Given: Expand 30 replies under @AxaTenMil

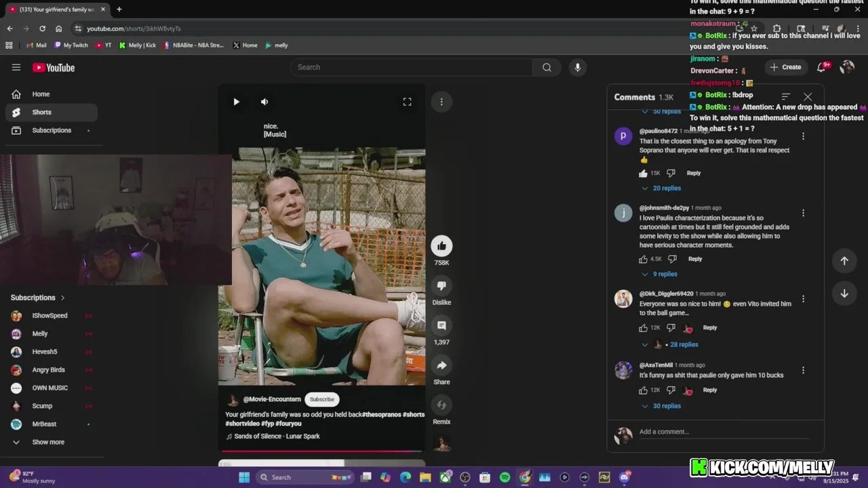Looking at the screenshot, I should point(661,406).
